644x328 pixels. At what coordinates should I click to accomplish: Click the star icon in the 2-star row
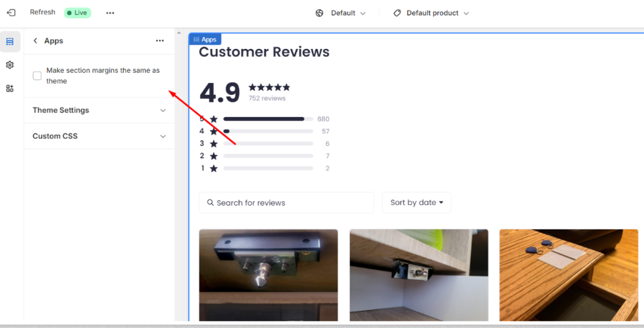[214, 156]
